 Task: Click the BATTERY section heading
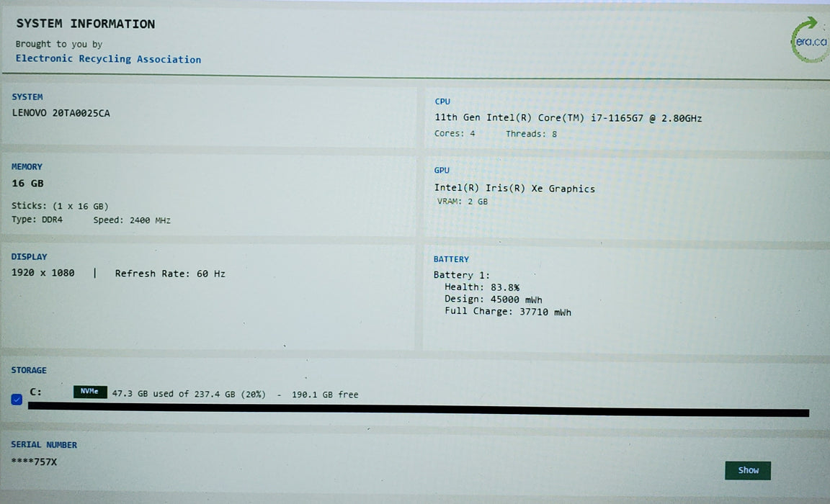pos(451,259)
